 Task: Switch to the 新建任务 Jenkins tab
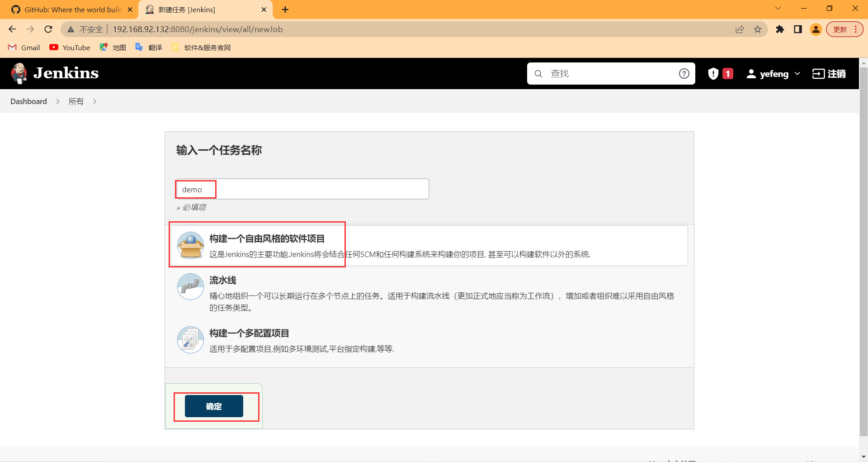pos(206,10)
